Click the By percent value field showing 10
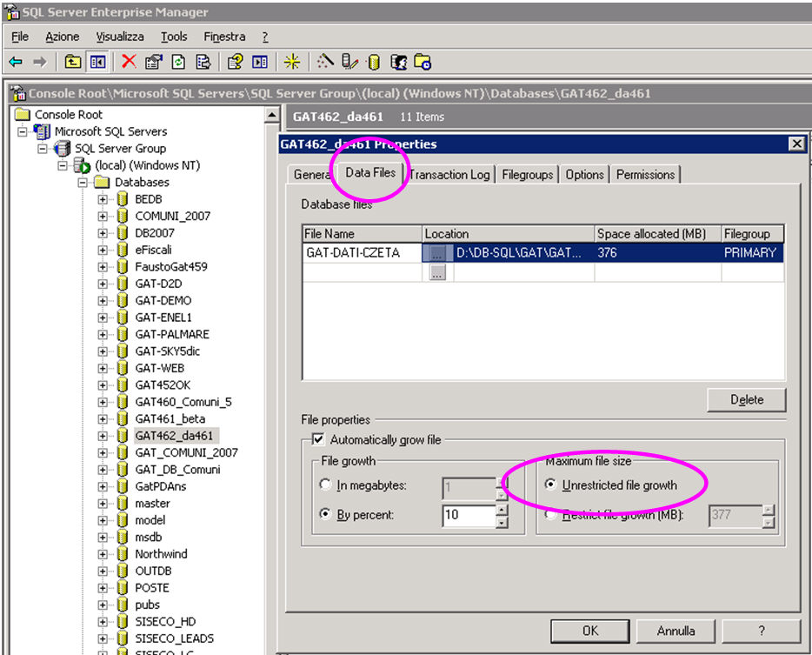 pyautogui.click(x=469, y=515)
